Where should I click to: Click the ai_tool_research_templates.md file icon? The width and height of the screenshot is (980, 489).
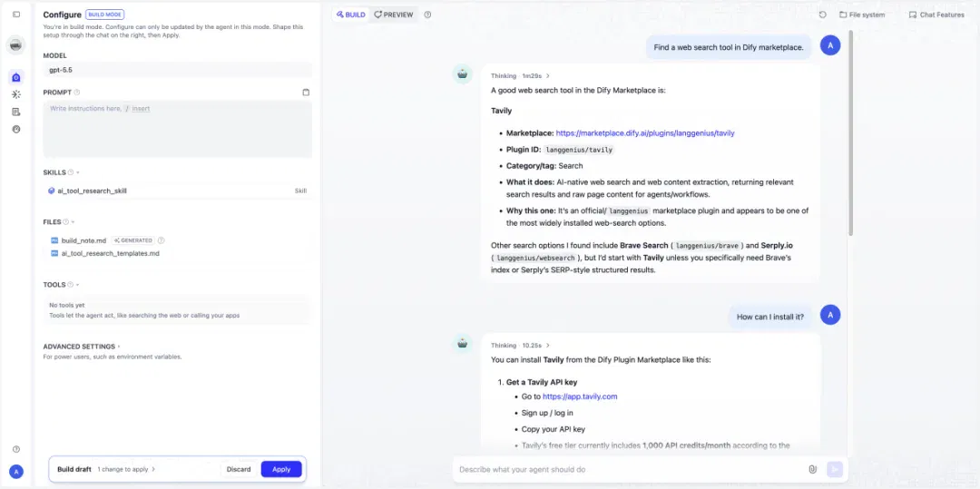point(54,253)
